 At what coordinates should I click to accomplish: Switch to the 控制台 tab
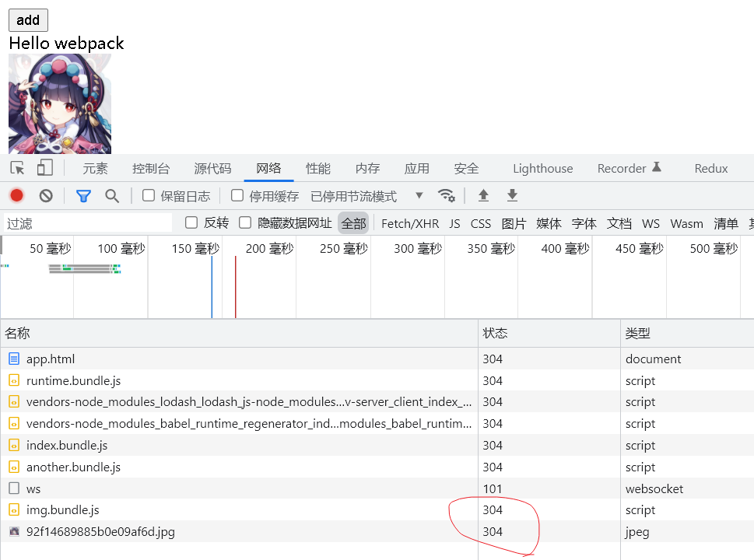(151, 168)
